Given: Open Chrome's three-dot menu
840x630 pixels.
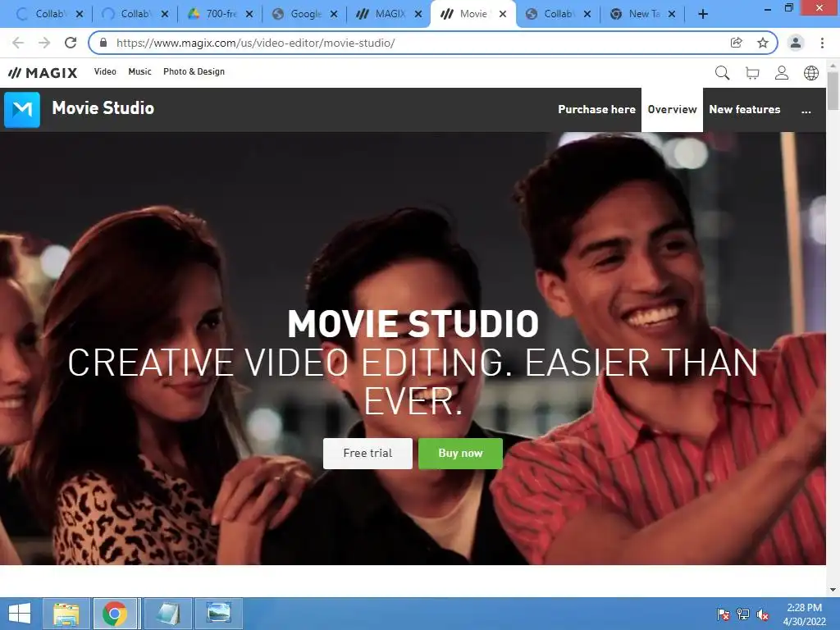Looking at the screenshot, I should tap(822, 43).
